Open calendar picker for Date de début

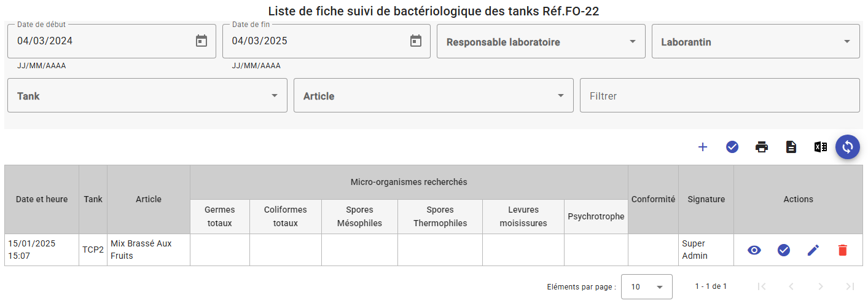coord(201,41)
